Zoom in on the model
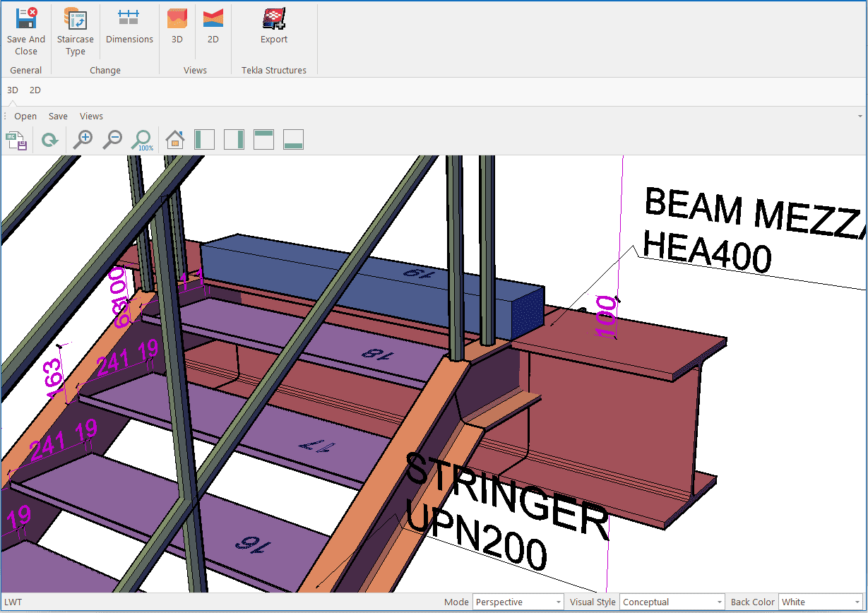 coord(83,140)
